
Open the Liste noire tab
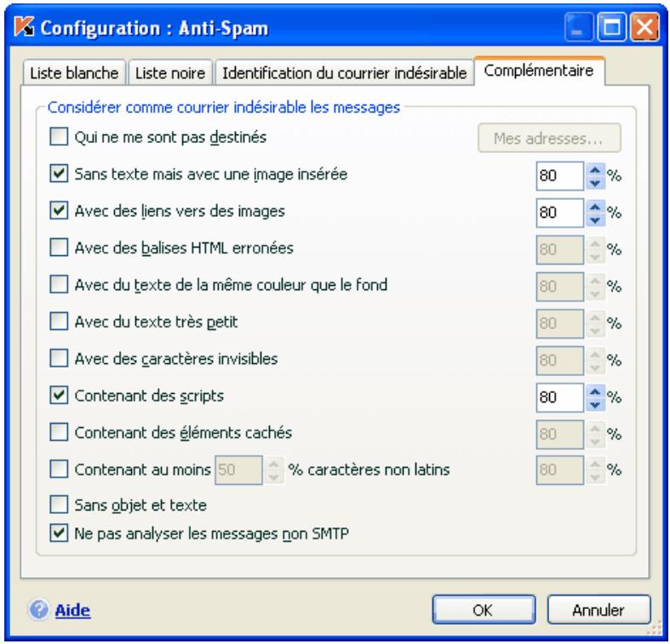[x=174, y=72]
